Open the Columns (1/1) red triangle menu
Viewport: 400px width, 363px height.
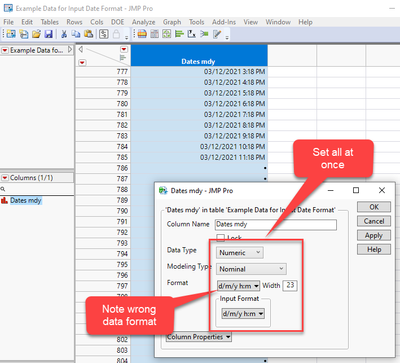pos(5,178)
